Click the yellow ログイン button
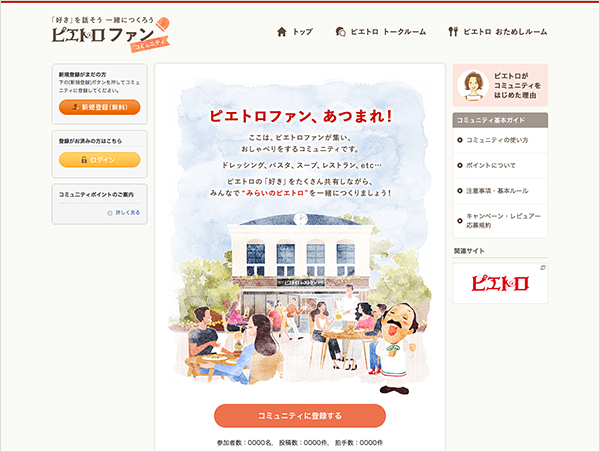The width and height of the screenshot is (600, 452). pos(99,160)
